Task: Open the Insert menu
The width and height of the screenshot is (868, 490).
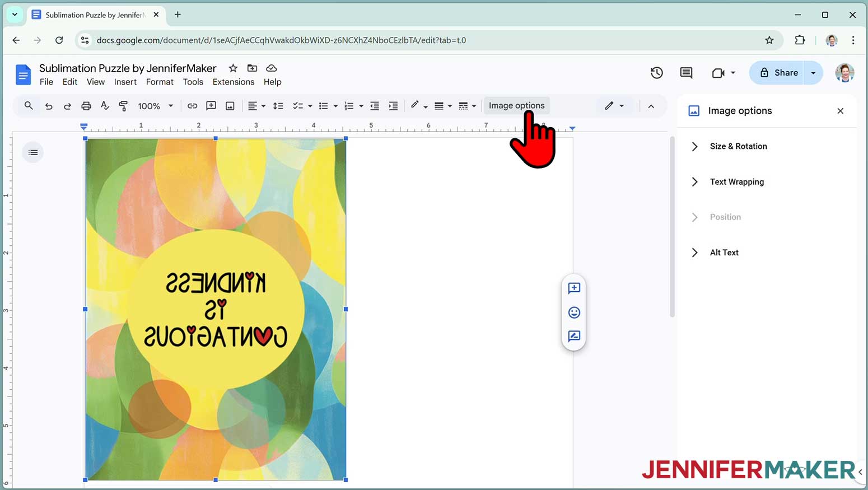Action: tap(125, 82)
